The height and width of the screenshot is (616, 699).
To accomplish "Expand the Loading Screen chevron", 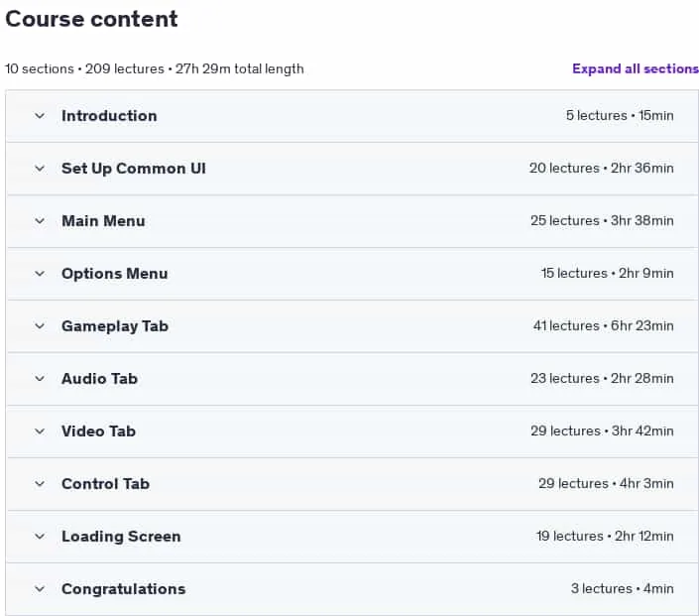I will (40, 537).
